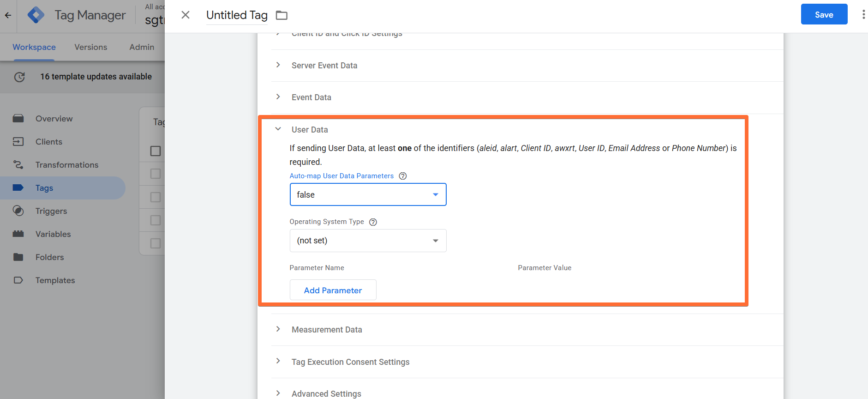
Task: Switch to the Admin tab
Action: (x=142, y=47)
